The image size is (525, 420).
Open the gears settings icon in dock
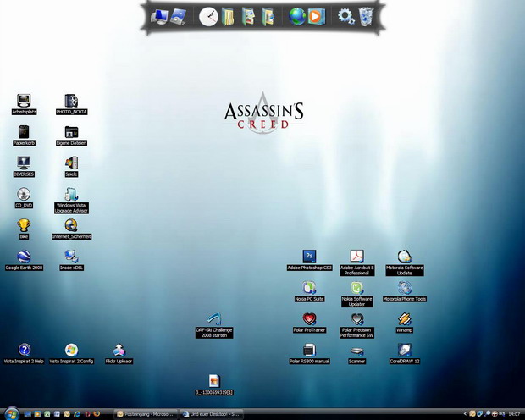pyautogui.click(x=346, y=16)
